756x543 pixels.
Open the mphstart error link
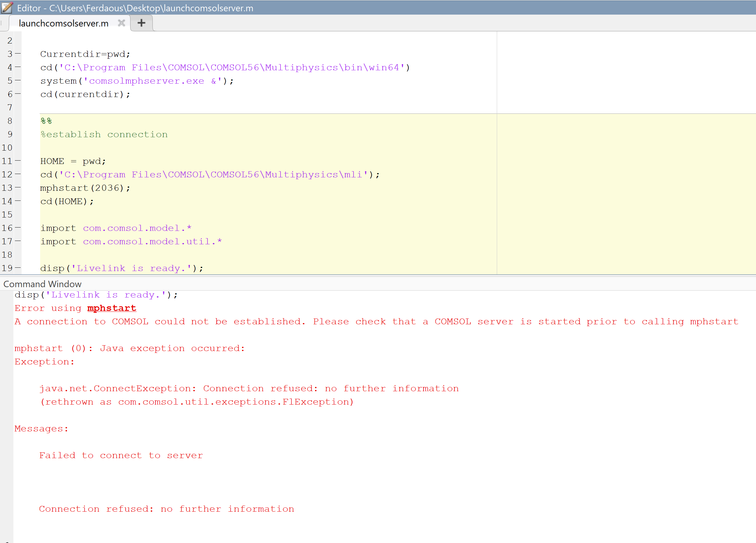[x=112, y=308]
